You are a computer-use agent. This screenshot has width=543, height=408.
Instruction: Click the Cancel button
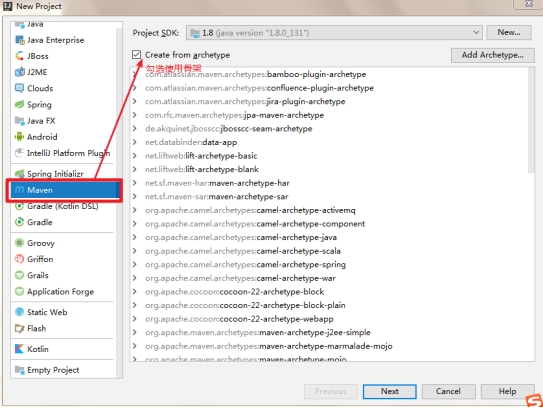(448, 391)
